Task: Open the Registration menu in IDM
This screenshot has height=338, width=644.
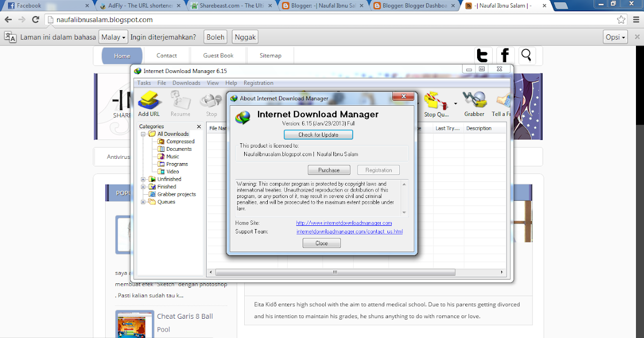Action: click(x=258, y=83)
